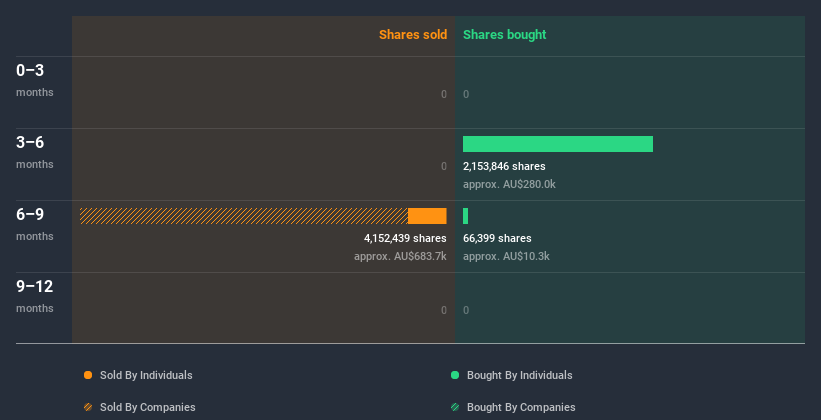Click the green bar for 3–6 months
Screen dimensions: 821x420
558,144
